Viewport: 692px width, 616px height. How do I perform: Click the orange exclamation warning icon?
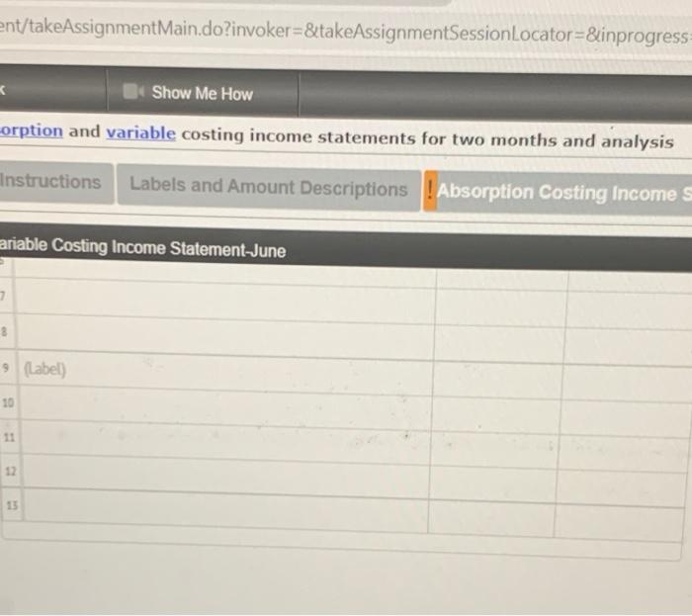point(430,191)
